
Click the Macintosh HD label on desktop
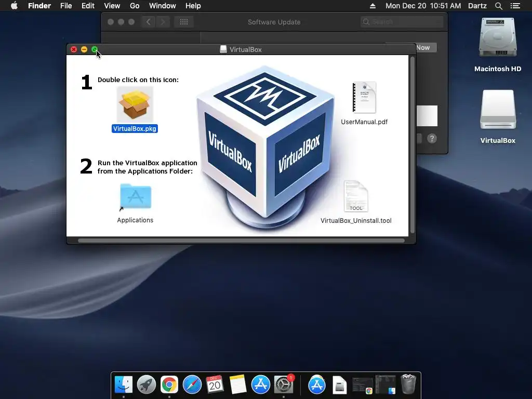498,69
